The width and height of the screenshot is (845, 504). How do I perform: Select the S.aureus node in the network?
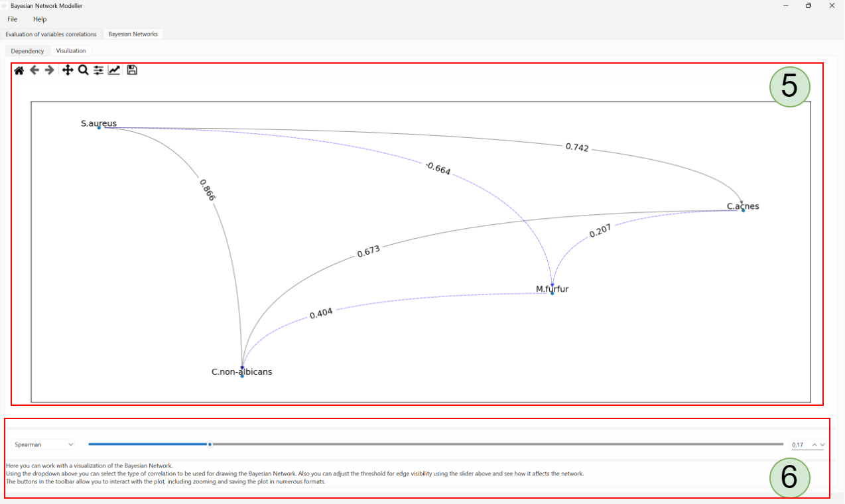point(99,127)
